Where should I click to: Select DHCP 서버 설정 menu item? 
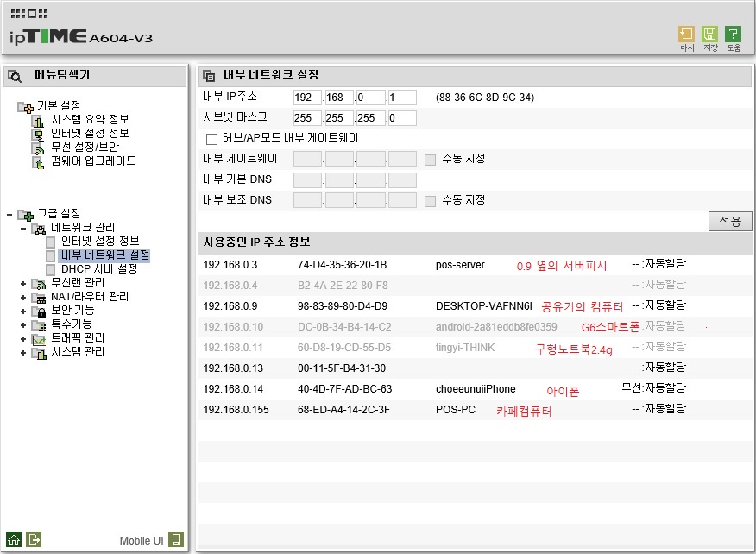(99, 269)
